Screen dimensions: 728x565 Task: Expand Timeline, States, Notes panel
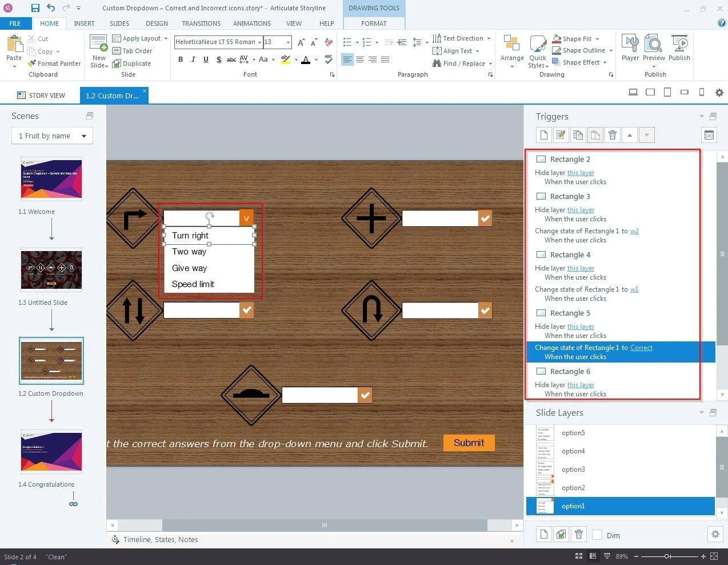[x=512, y=540]
